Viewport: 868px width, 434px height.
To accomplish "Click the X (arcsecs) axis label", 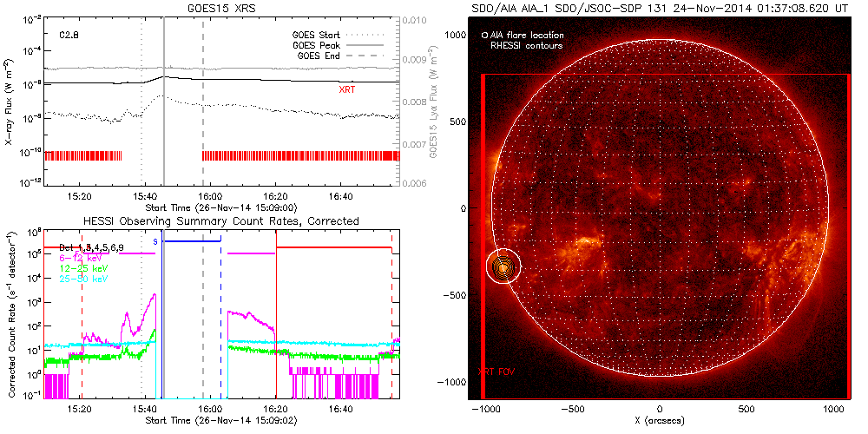I will (661, 420).
